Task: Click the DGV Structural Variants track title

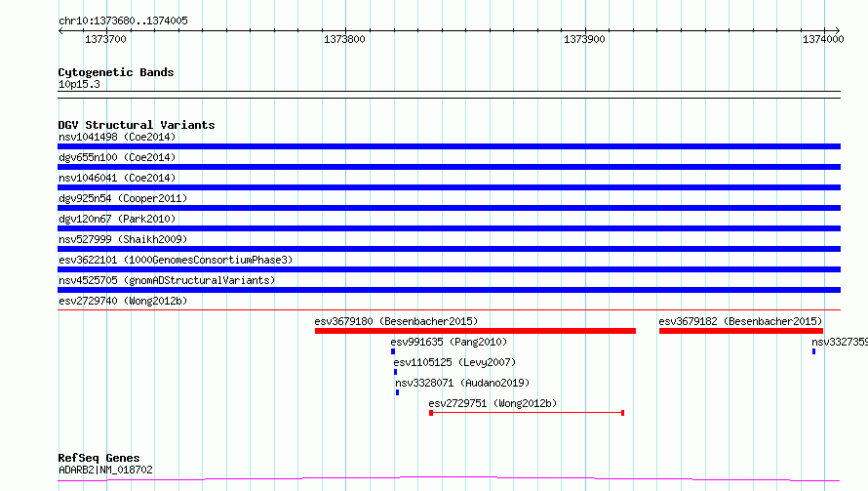Action: click(x=137, y=125)
